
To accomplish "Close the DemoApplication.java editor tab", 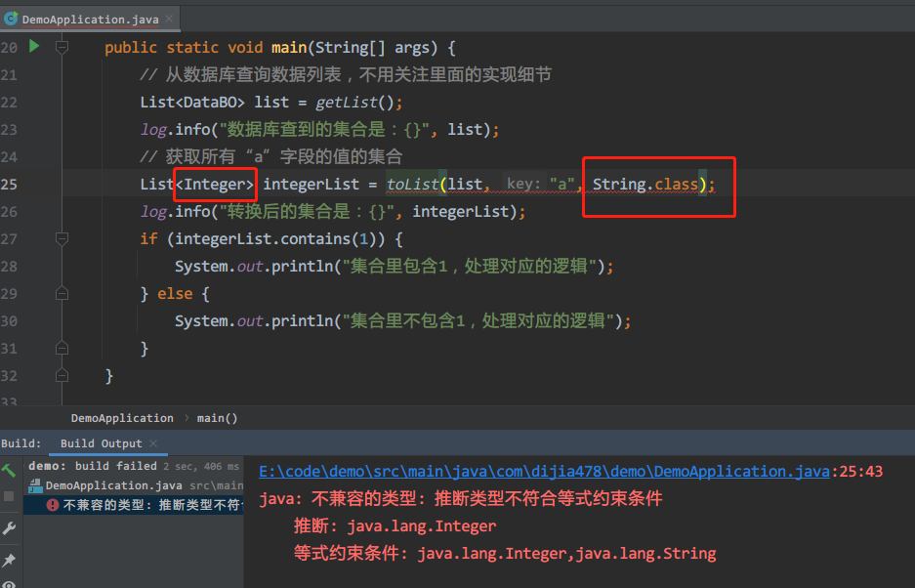I will (x=169, y=19).
